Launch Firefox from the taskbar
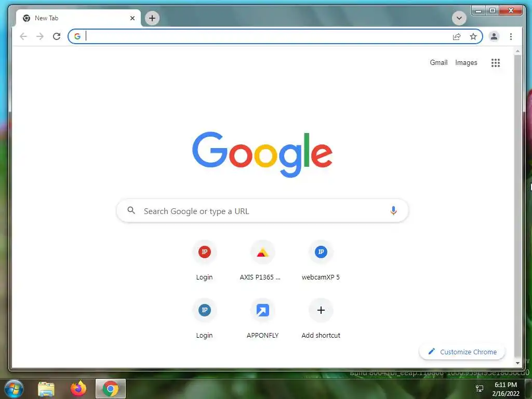 point(78,389)
